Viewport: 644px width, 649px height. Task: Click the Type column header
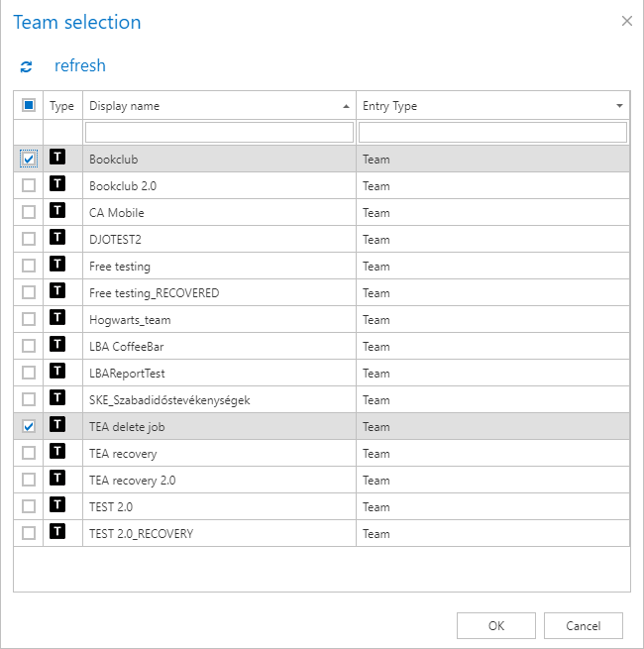pos(61,106)
